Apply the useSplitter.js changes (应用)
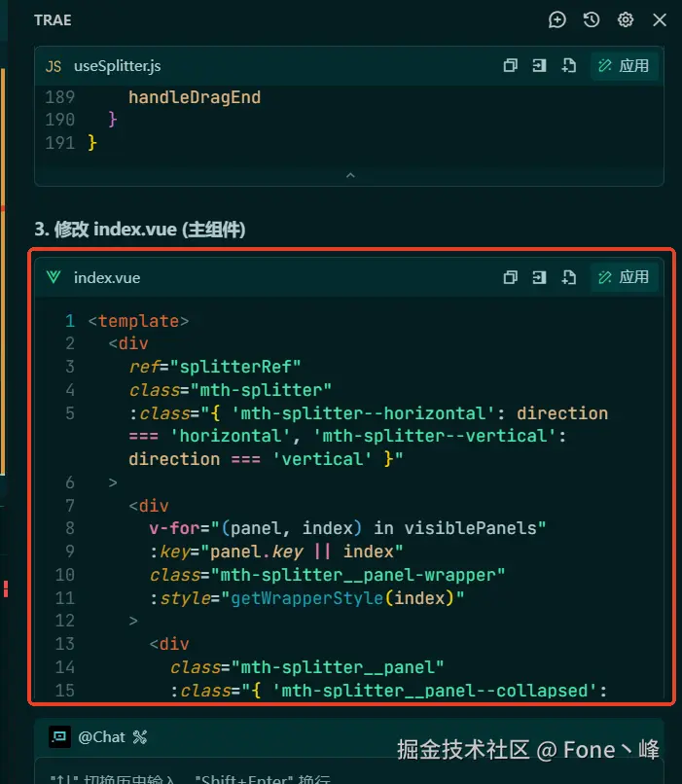Image resolution: width=682 pixels, height=784 pixels. click(x=624, y=66)
